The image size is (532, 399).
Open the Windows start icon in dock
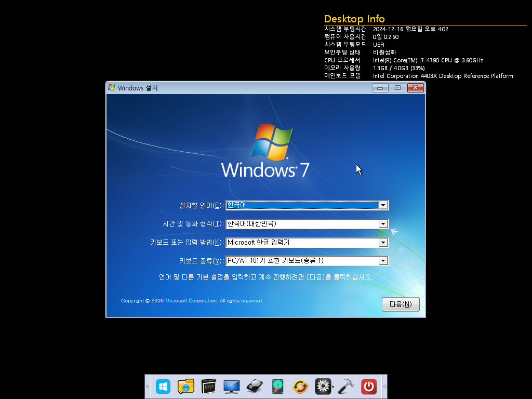coord(163,387)
